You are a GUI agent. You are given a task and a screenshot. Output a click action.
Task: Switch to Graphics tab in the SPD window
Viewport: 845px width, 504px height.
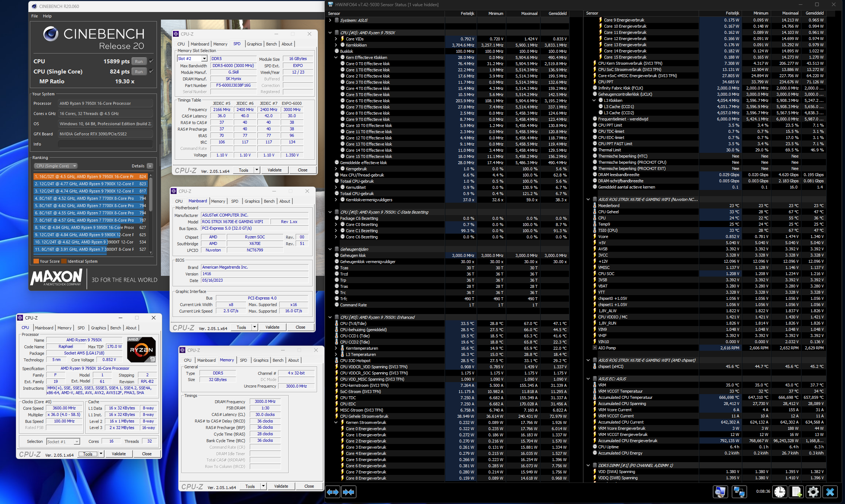[254, 44]
